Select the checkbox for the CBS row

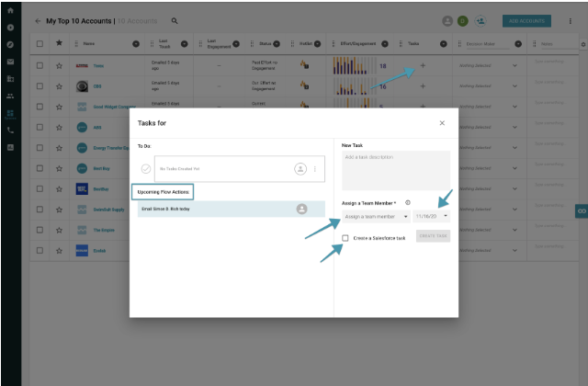pos(40,85)
